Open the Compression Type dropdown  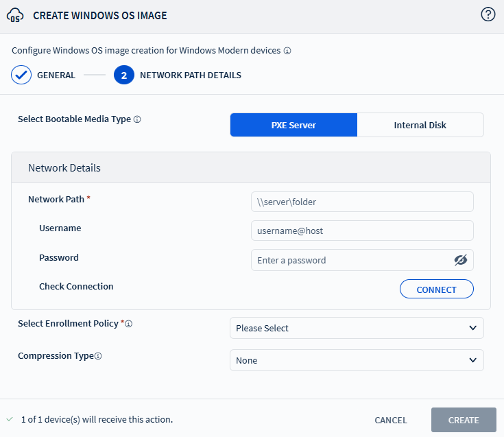356,360
